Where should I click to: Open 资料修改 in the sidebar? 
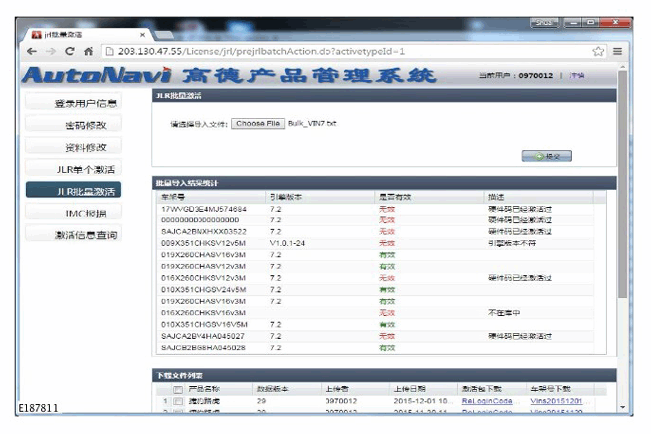coord(73,147)
